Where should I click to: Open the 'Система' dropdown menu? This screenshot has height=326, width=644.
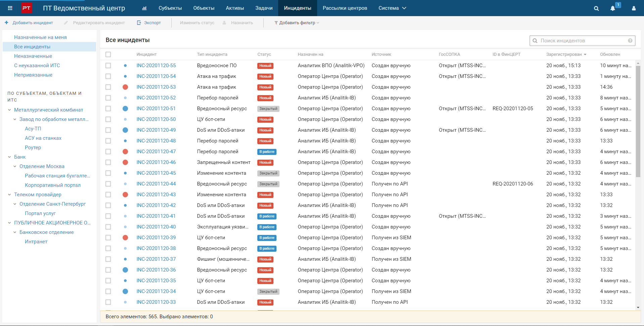click(x=392, y=8)
